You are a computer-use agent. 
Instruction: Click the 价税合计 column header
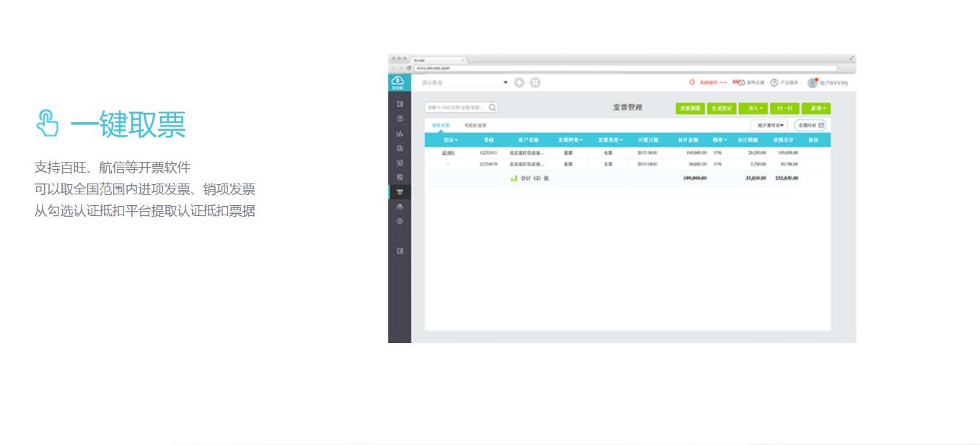click(783, 139)
